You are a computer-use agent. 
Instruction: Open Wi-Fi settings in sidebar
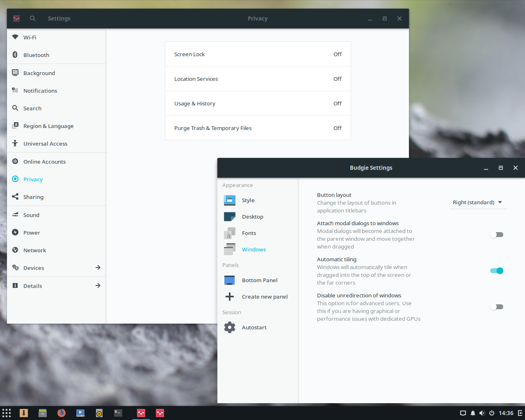click(x=57, y=37)
